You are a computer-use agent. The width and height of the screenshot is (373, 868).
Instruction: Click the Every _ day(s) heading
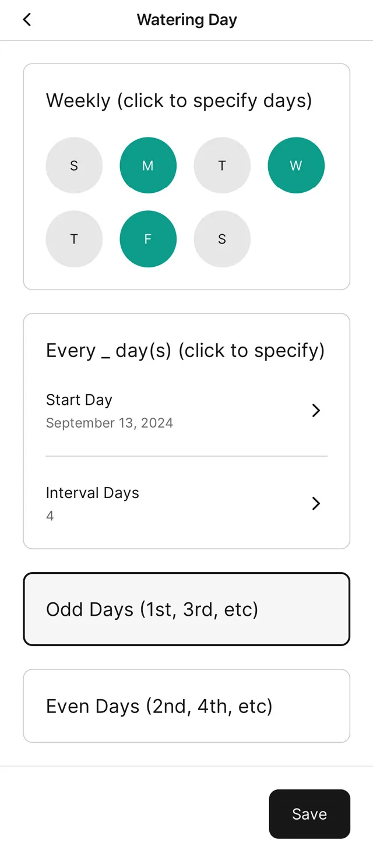point(185,351)
